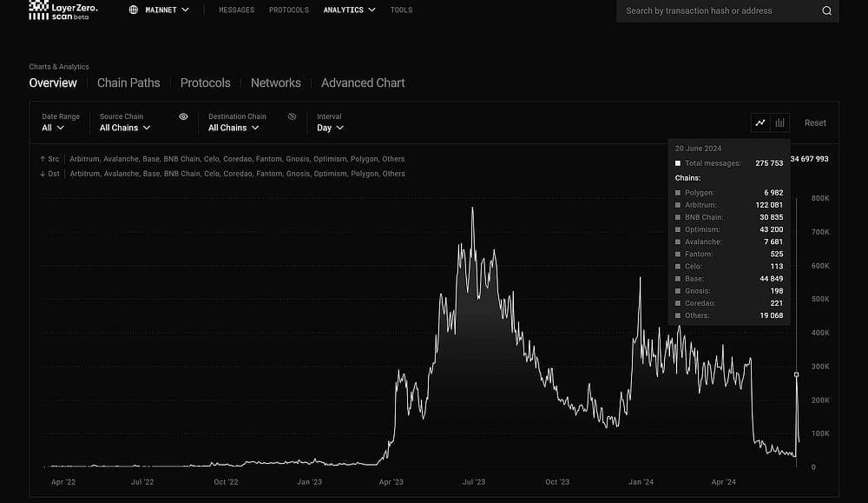868x503 pixels.
Task: Open the Date Range dropdown set to All
Action: pyautogui.click(x=53, y=128)
